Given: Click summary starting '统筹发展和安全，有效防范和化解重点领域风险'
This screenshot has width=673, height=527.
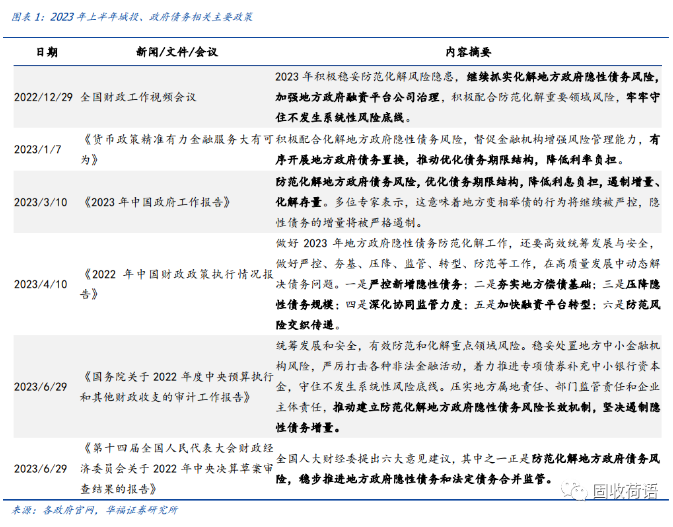Looking at the screenshot, I should click(x=468, y=387).
